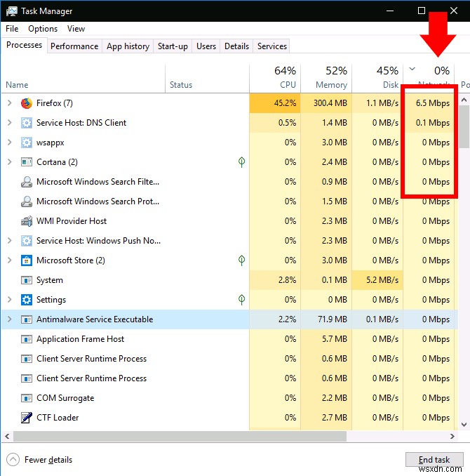The width and height of the screenshot is (470, 476).
Task: Click the WMI Provider Host icon
Action: point(27,221)
